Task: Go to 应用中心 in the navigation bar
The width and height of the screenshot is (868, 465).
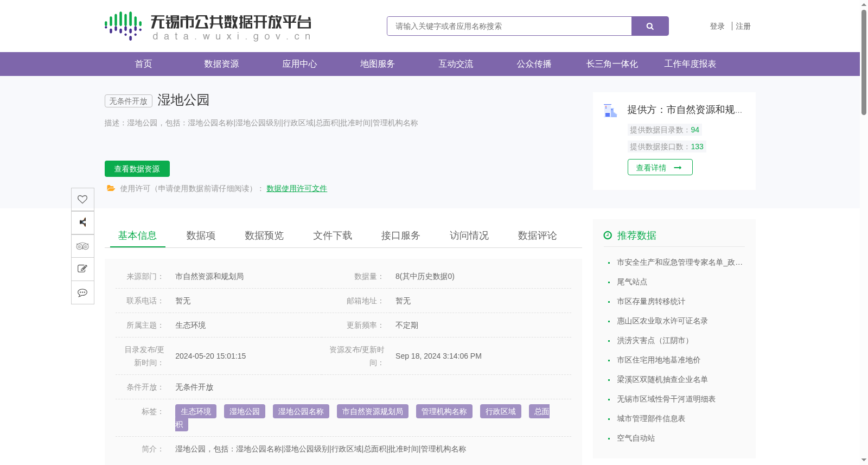Action: 299,64
